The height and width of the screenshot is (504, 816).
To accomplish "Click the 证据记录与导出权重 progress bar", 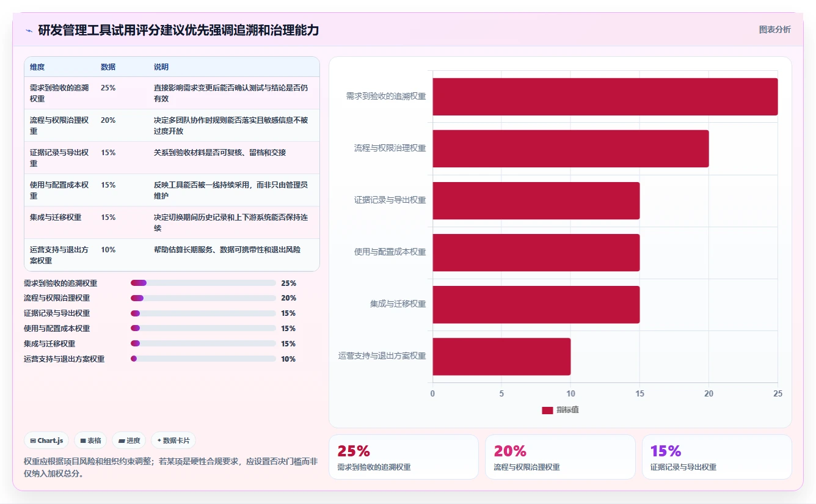I will (203, 313).
